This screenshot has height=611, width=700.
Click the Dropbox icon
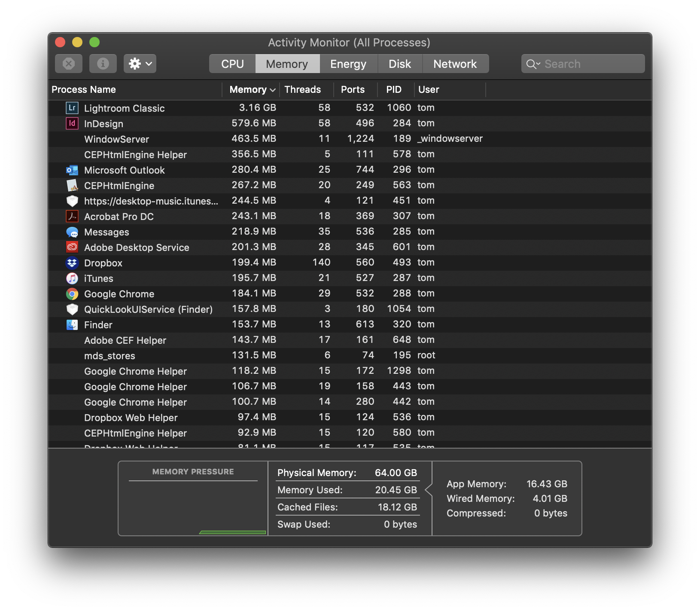tap(72, 263)
